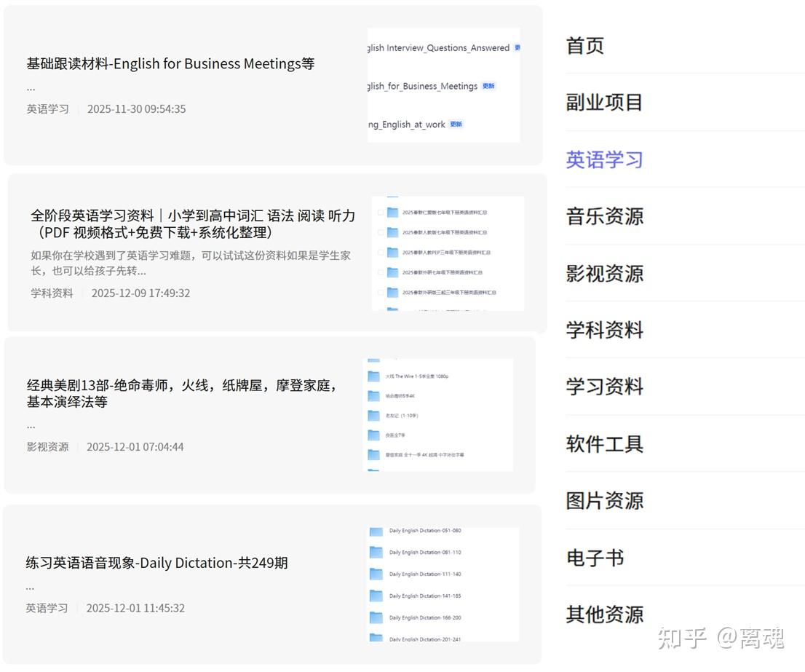The width and height of the screenshot is (805, 672).
Task: Open 音乐资源 in the sidebar
Action: (604, 216)
